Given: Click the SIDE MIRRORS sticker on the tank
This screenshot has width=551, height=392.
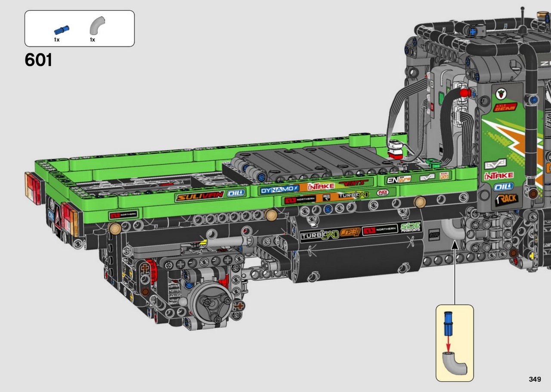Looking at the screenshot, I should click(x=410, y=227).
